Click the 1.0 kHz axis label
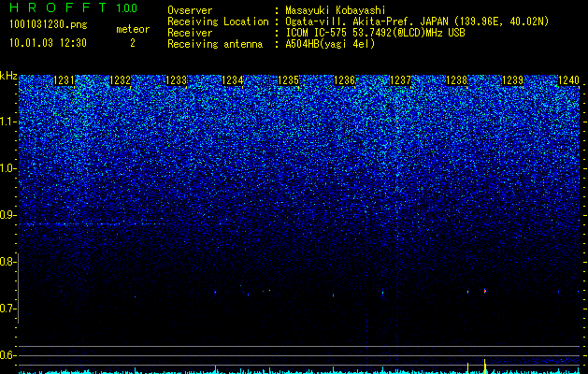Screen dimensions: 588x374 pos(7,168)
